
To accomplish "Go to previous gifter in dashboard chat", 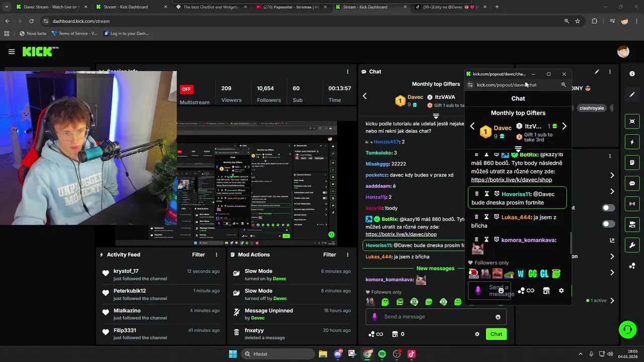I will pos(365,96).
